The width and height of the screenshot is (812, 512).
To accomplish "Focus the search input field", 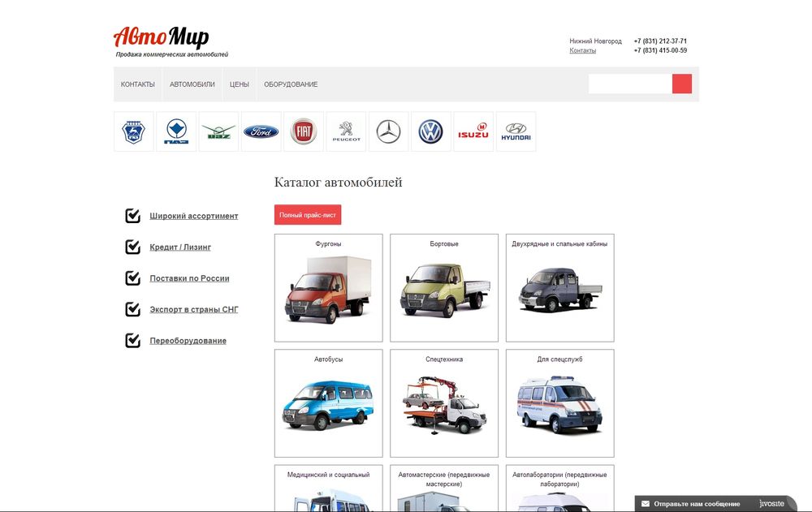I will coord(630,84).
